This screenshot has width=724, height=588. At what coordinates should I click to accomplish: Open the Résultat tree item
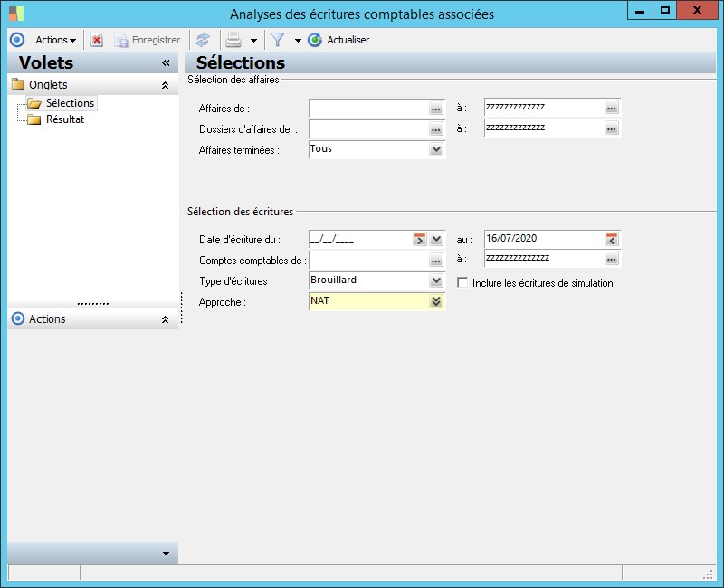[65, 119]
